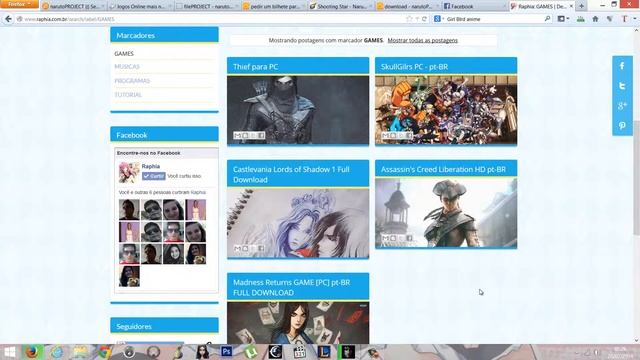Go back with the browser back arrow
640x360 pixels.
click(8, 19)
